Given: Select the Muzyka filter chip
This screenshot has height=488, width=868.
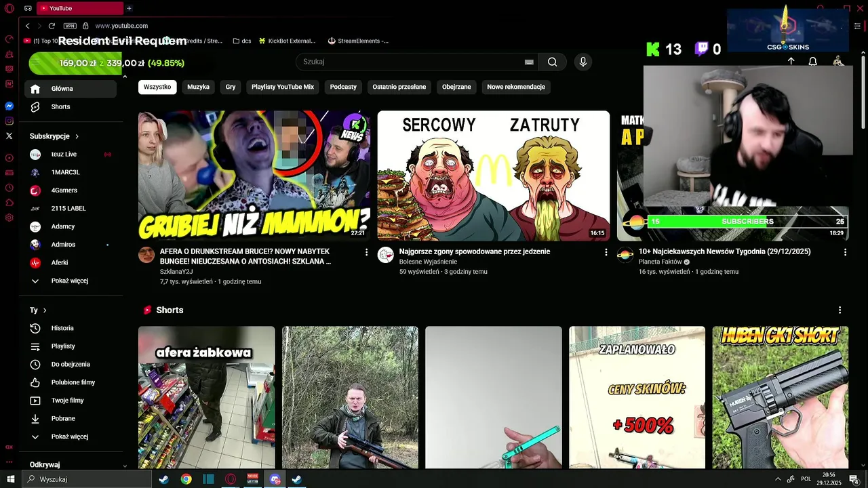Looking at the screenshot, I should [198, 87].
